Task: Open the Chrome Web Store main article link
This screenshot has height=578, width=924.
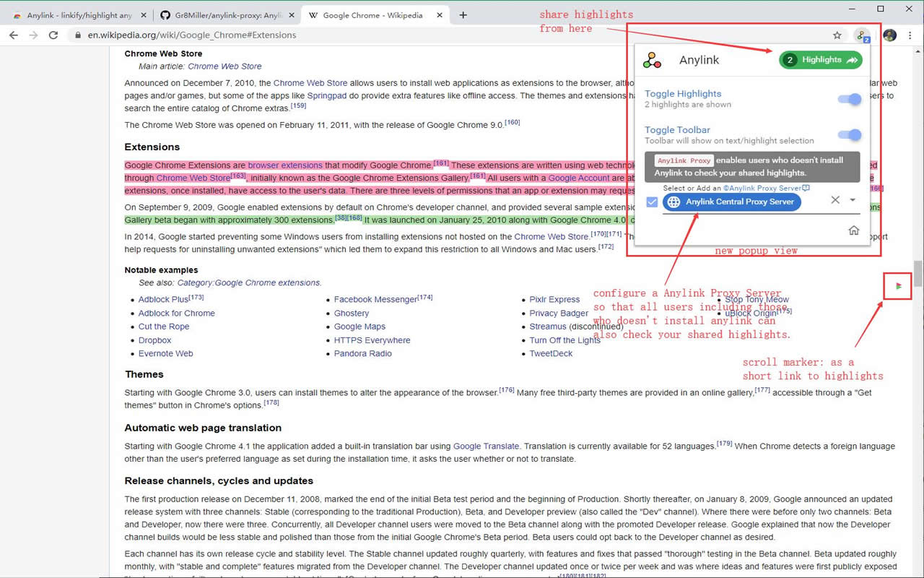Action: [225, 66]
